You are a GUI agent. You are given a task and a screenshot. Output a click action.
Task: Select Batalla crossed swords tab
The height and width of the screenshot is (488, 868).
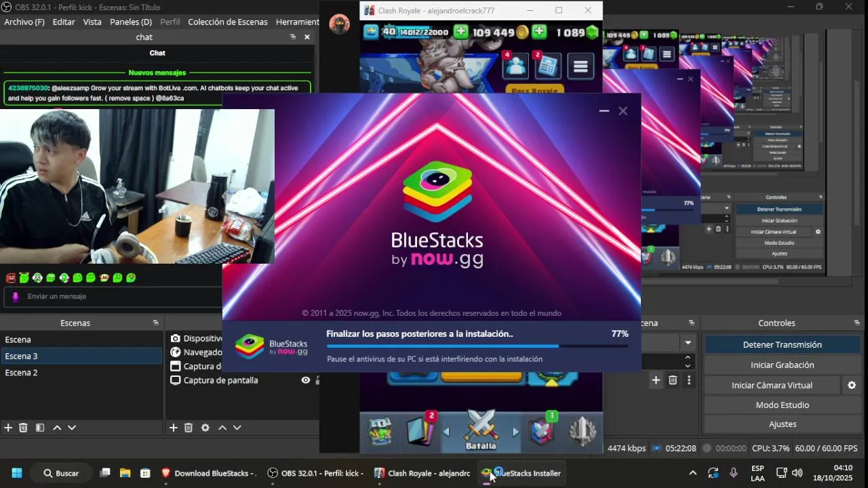click(x=481, y=430)
